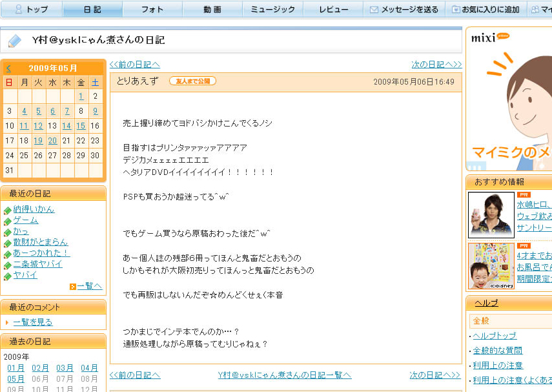The width and height of the screenshot is (552, 392).
Task: Click 前の日記へ link below the entry
Action: click(134, 375)
